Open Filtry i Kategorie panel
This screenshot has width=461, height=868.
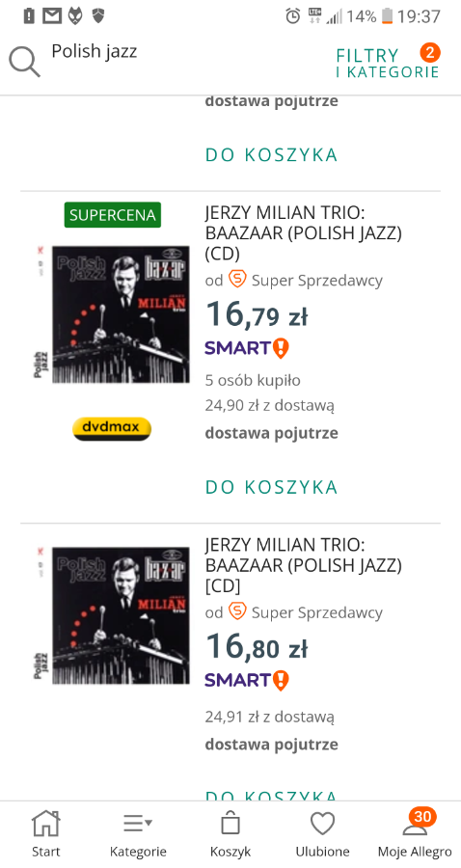click(388, 63)
